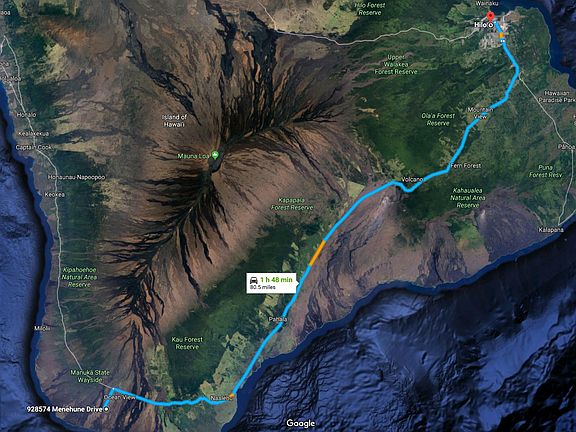This screenshot has width=576, height=432.
Task: Click the Mauna Loa green park marker
Action: click(x=216, y=156)
